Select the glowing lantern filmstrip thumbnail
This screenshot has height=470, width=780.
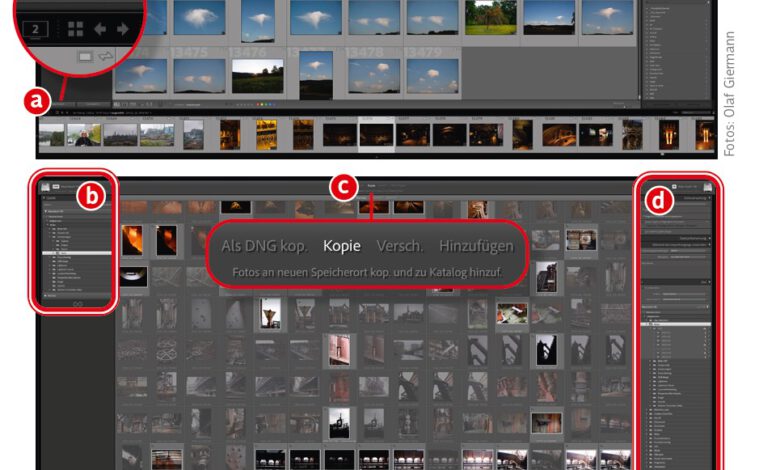click(669, 135)
